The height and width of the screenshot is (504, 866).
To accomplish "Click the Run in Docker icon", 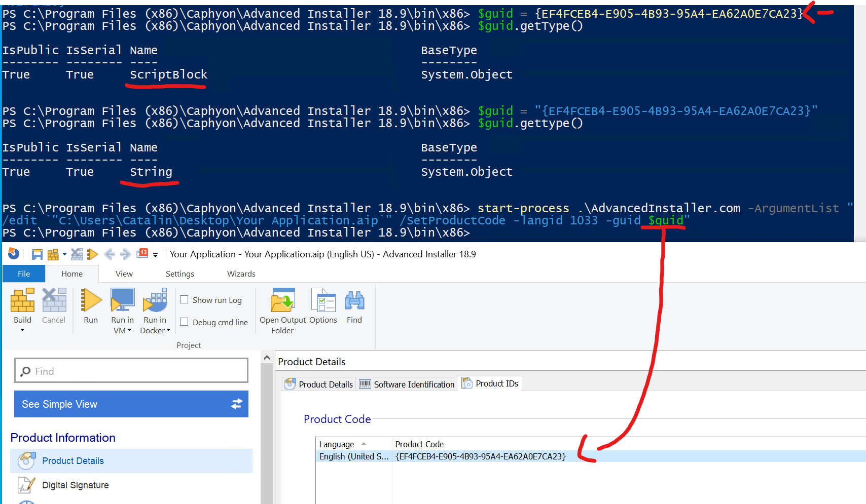I will 155,300.
